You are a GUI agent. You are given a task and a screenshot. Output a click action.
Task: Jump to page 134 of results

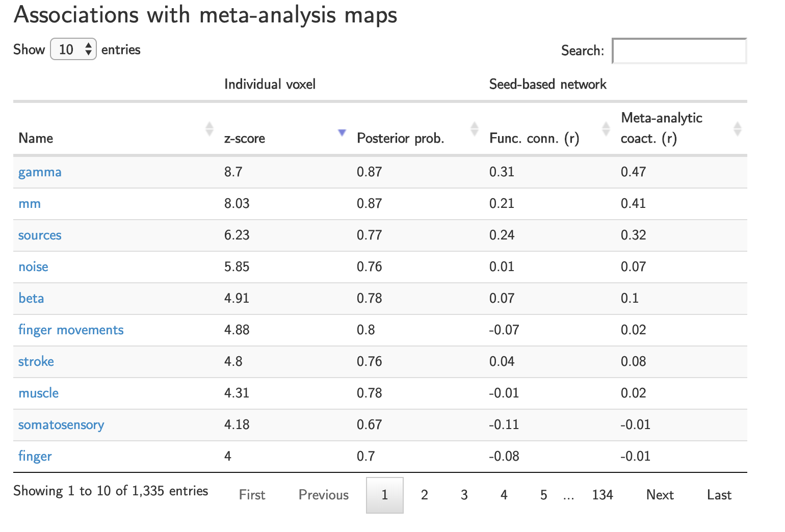click(x=602, y=495)
